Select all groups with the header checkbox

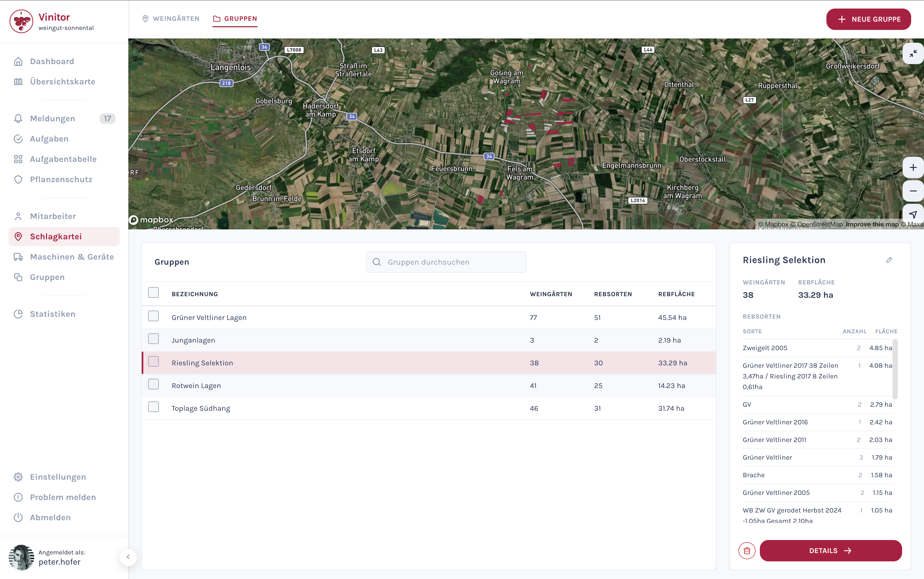pos(153,292)
